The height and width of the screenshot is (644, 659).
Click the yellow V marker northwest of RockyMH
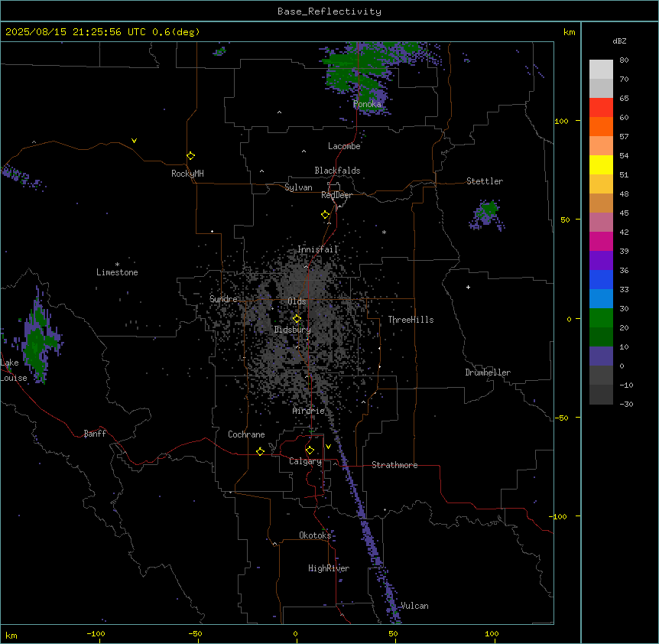pos(134,141)
